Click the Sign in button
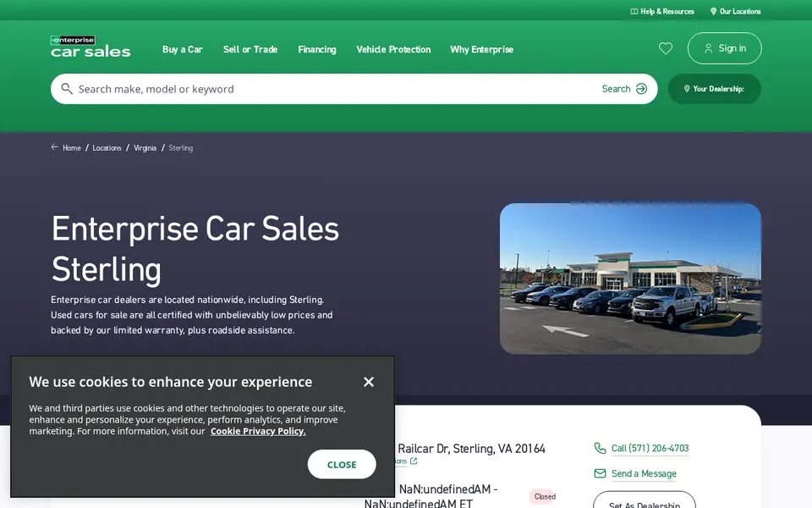 tap(725, 48)
